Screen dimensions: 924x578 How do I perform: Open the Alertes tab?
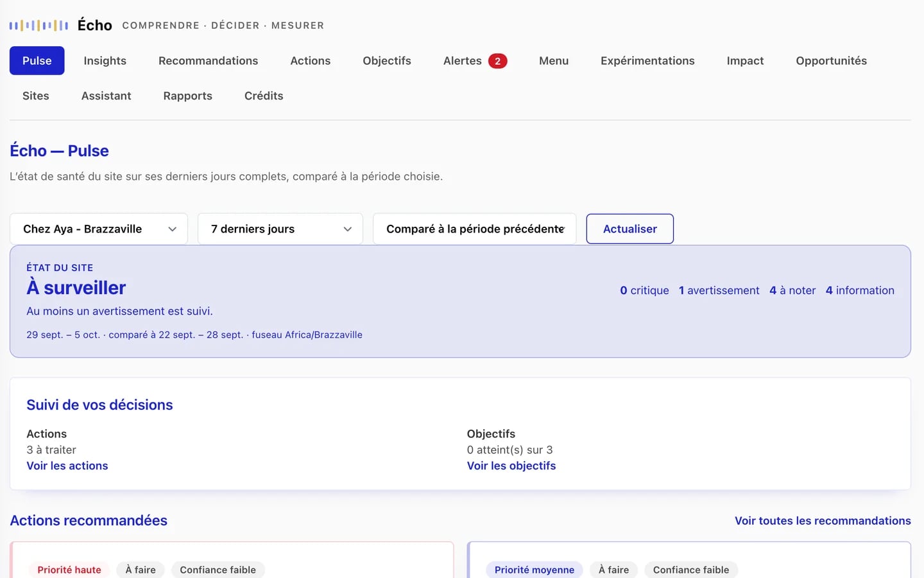(x=475, y=60)
